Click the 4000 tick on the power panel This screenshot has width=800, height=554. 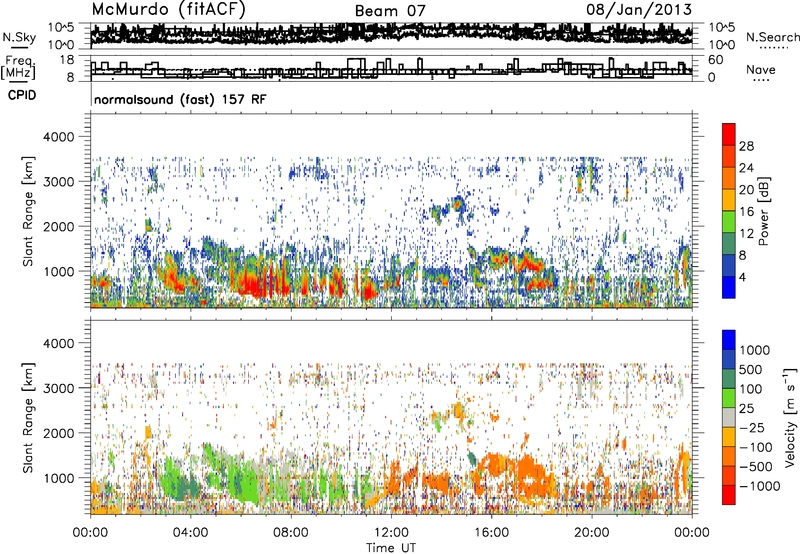pyautogui.click(x=58, y=137)
